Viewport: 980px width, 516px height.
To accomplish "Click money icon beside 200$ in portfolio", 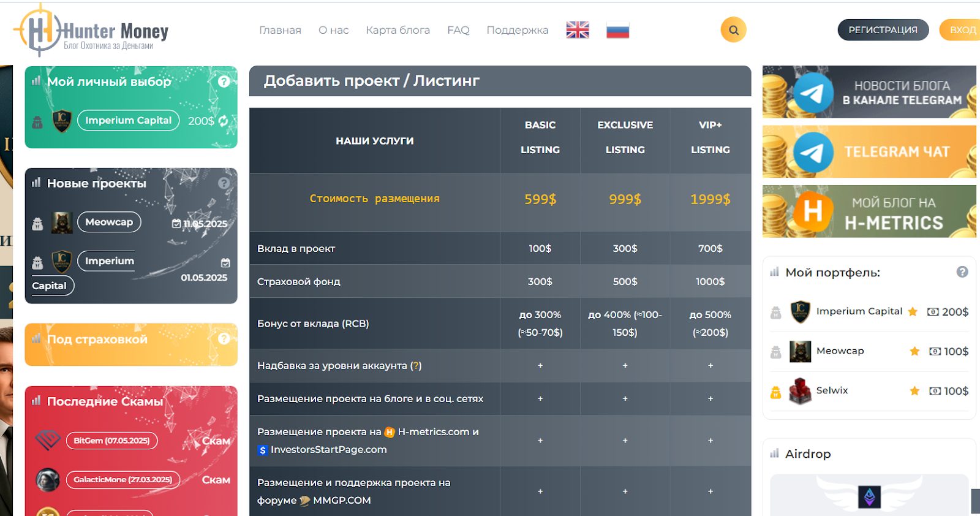I will (933, 312).
